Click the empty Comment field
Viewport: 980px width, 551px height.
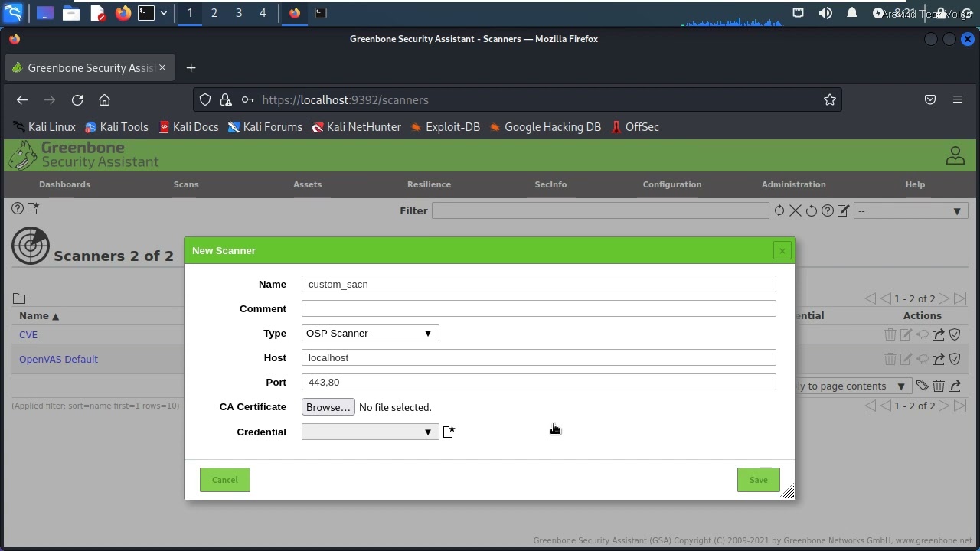[539, 308]
